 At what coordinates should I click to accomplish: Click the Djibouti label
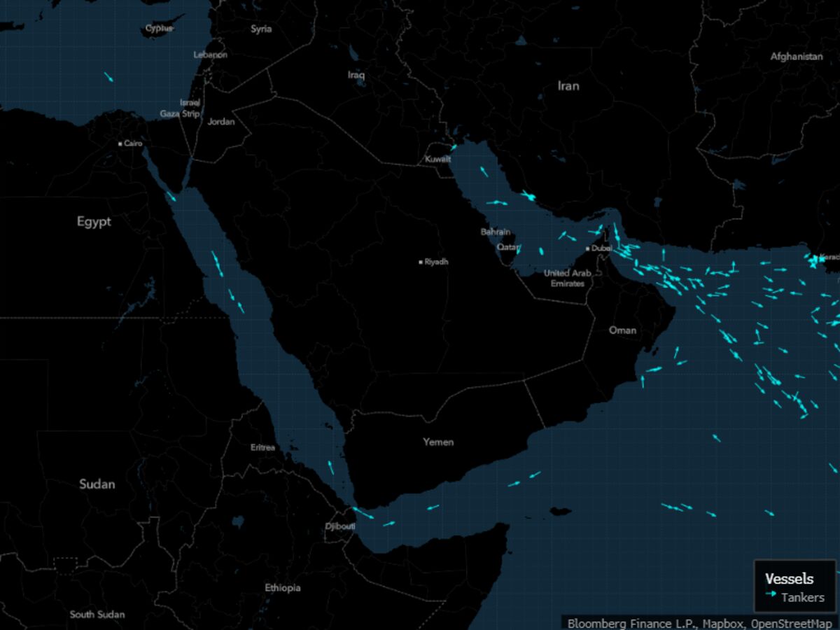(340, 526)
